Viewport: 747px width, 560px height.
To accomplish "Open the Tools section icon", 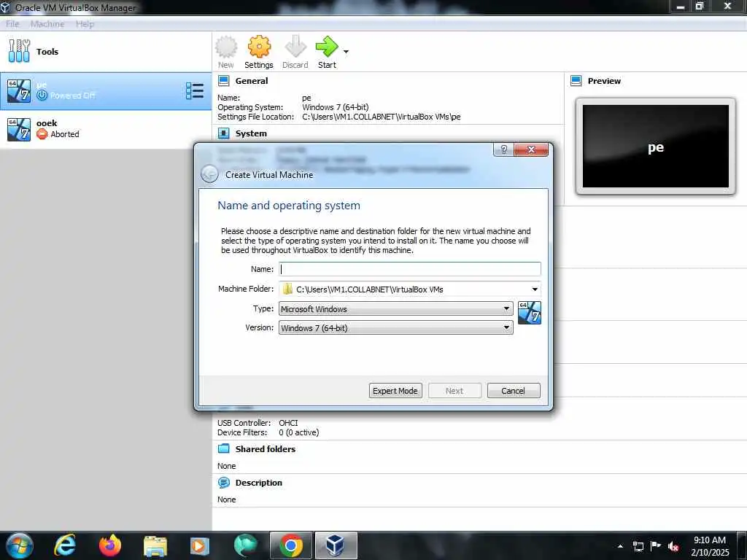I will [x=19, y=51].
